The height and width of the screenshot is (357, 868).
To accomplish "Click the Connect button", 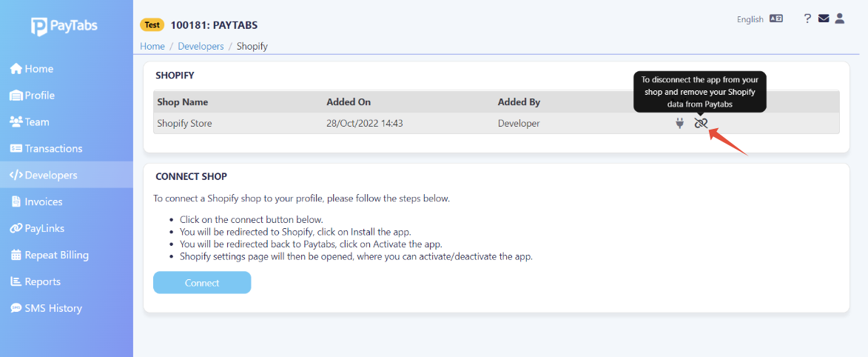I will coord(202,283).
